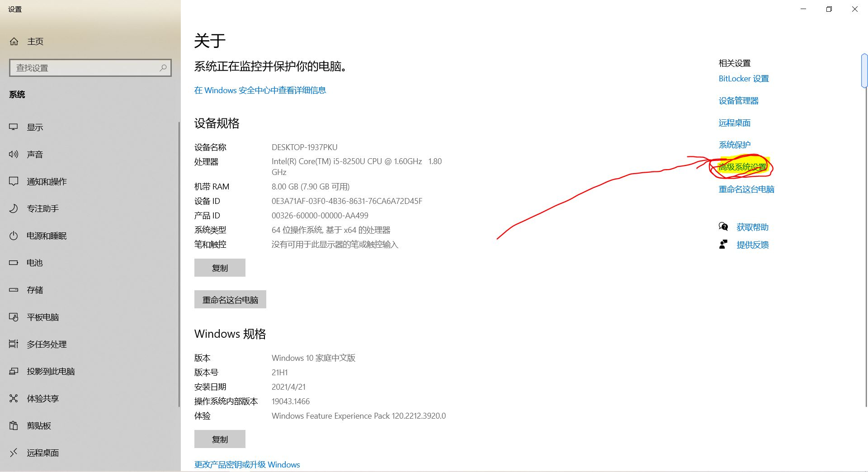868x472 pixels.
Task: Open 多任务处理 settings
Action: (x=90, y=344)
